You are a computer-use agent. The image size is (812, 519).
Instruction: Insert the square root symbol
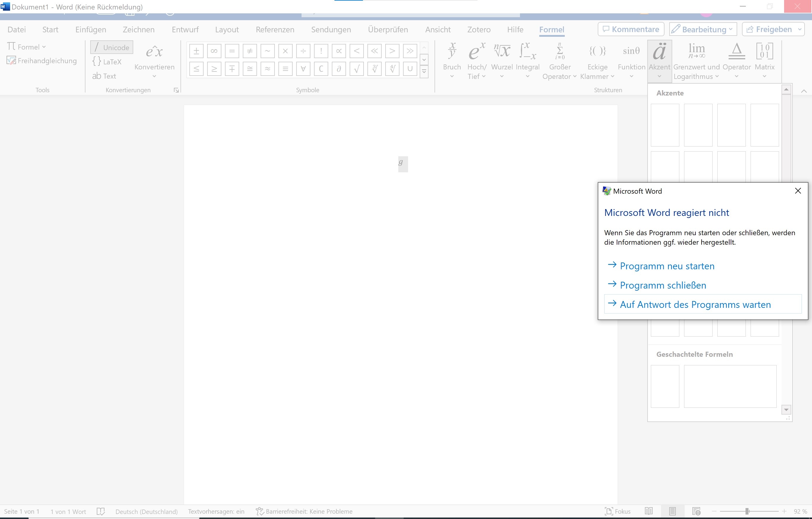tap(356, 69)
